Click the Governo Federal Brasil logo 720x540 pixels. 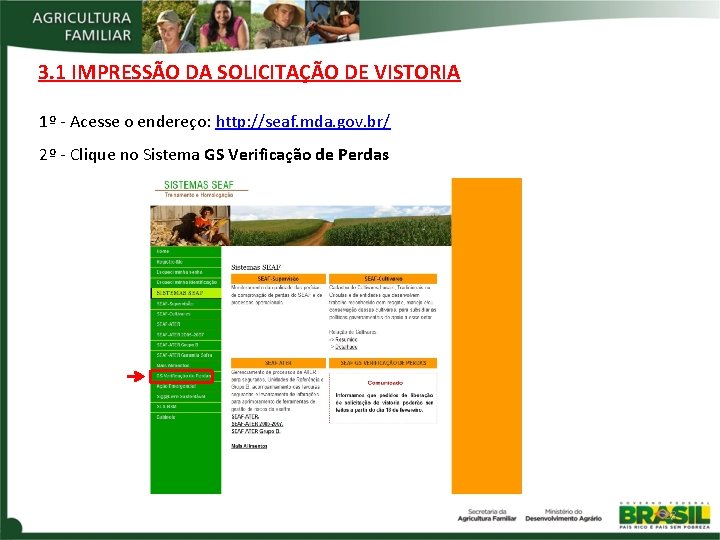[x=664, y=516]
